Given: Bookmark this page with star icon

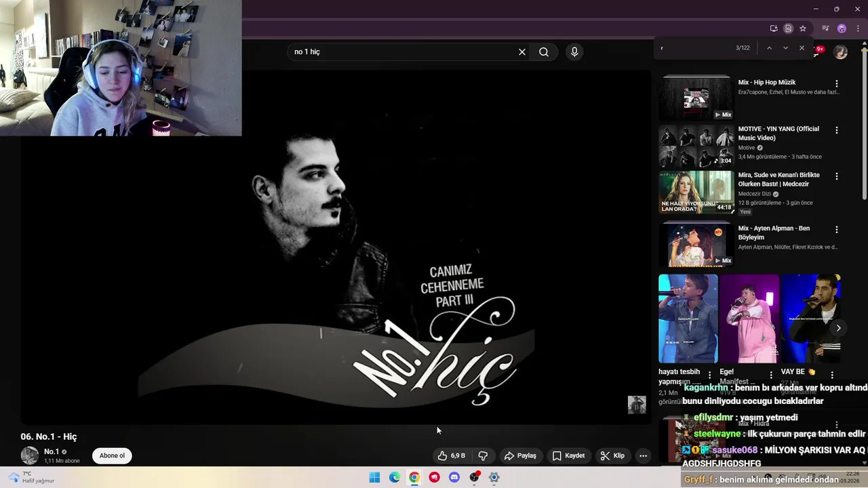Looking at the screenshot, I should click(803, 28).
